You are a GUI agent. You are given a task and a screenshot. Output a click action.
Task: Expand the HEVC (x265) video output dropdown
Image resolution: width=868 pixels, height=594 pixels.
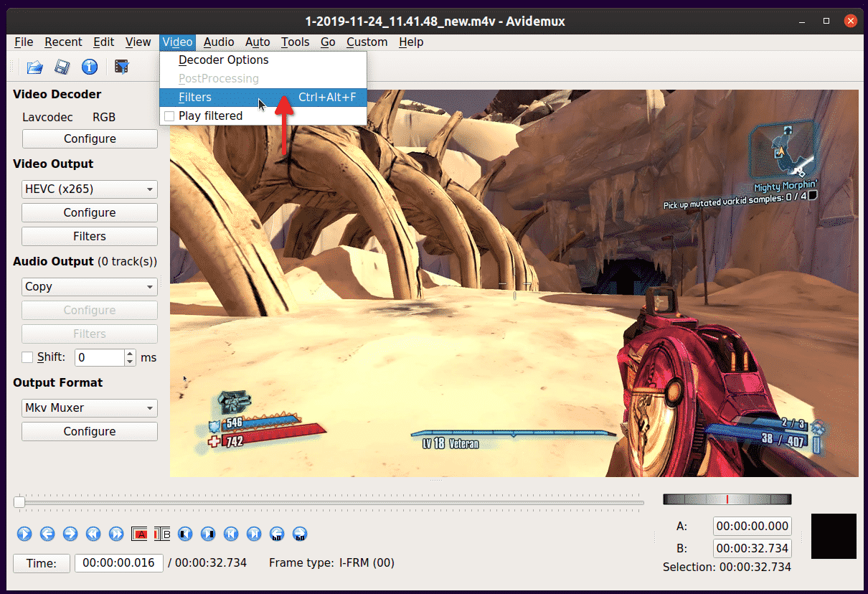90,189
